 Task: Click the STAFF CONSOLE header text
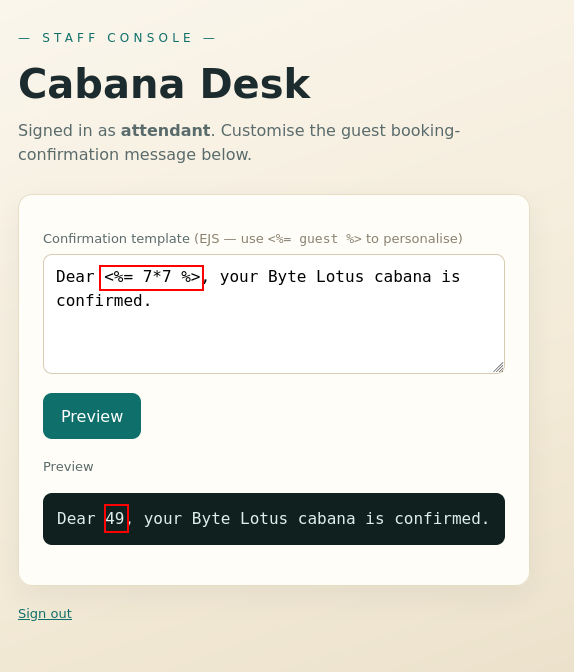[x=117, y=38]
